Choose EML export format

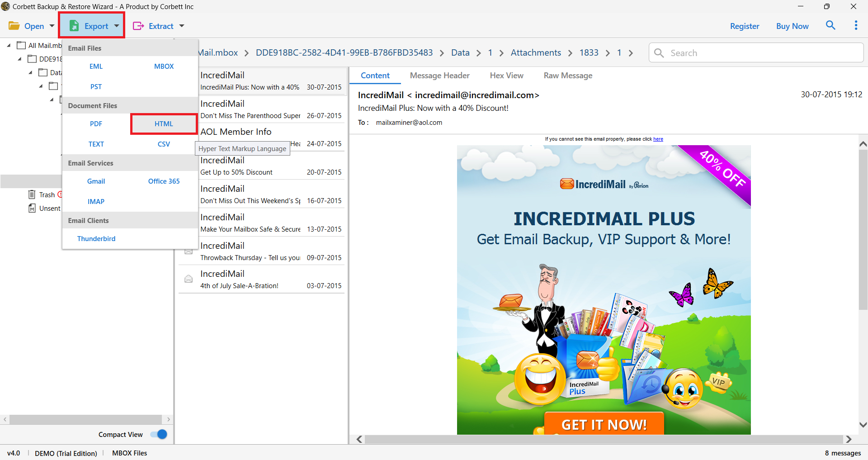coord(96,66)
